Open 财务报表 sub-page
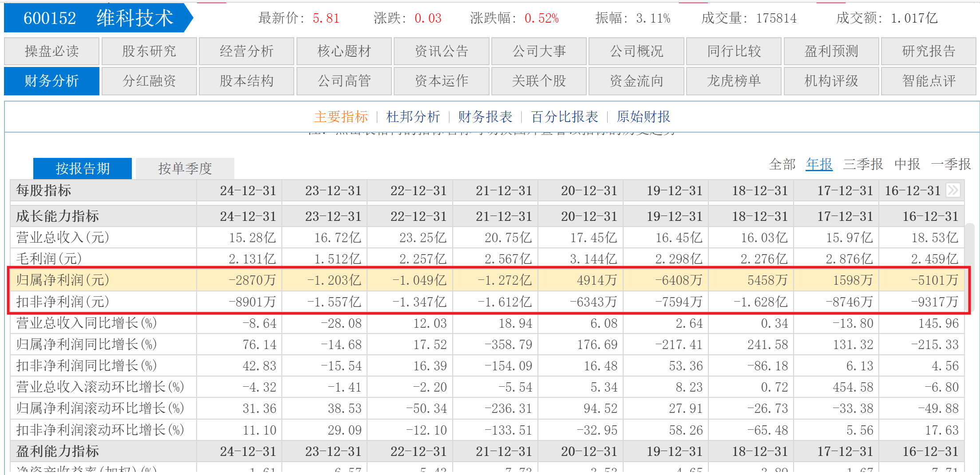Viewport: 980px width, 475px height. [485, 117]
